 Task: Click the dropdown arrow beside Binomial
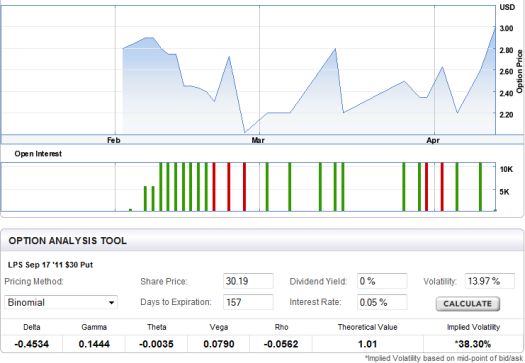[111, 303]
